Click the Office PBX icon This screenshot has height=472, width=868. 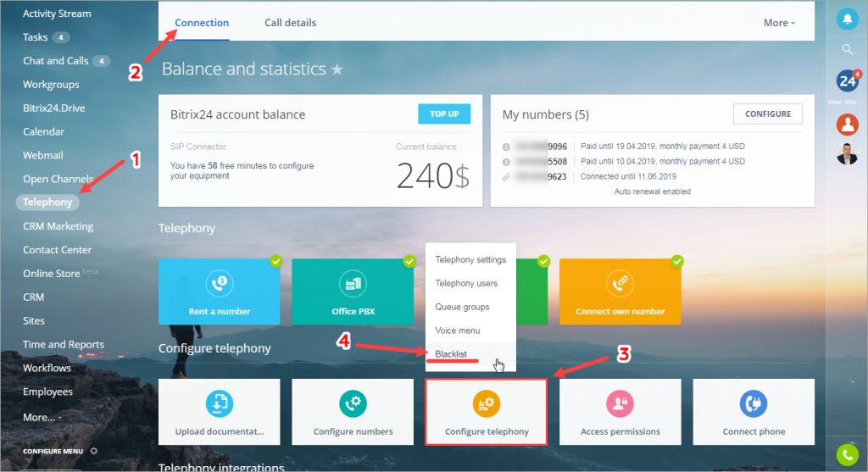click(x=353, y=283)
